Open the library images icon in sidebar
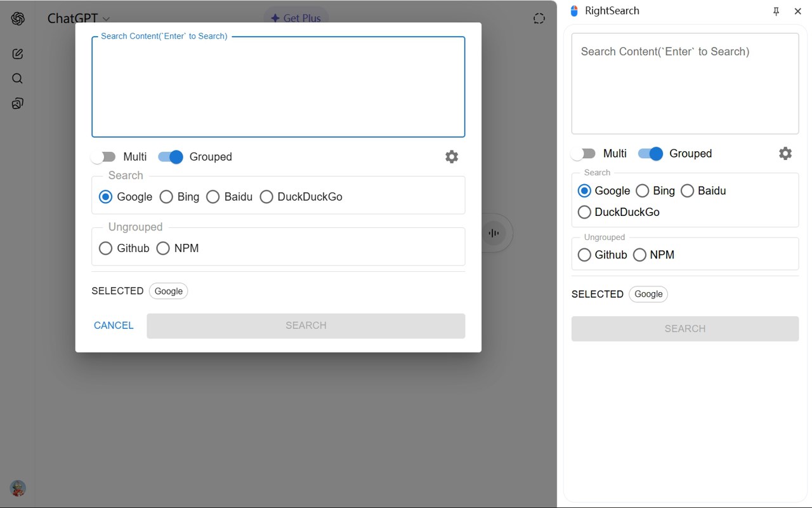This screenshot has width=812, height=508. (18, 104)
